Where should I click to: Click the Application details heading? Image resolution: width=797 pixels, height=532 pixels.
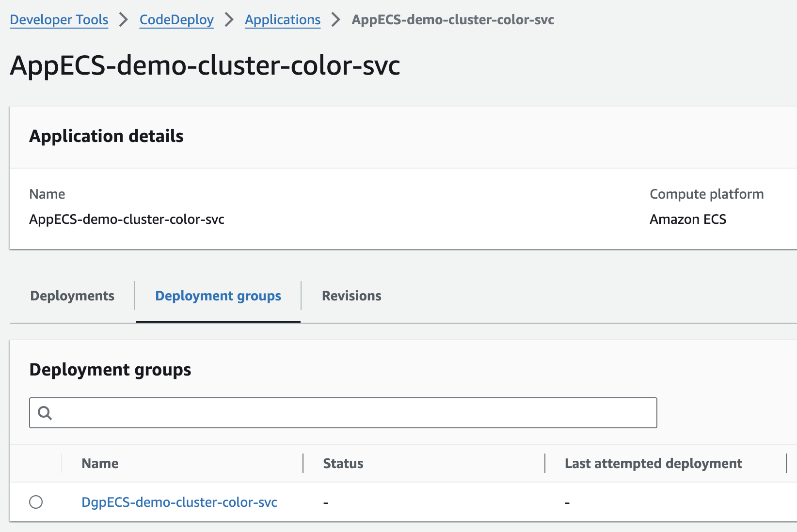pyautogui.click(x=107, y=136)
